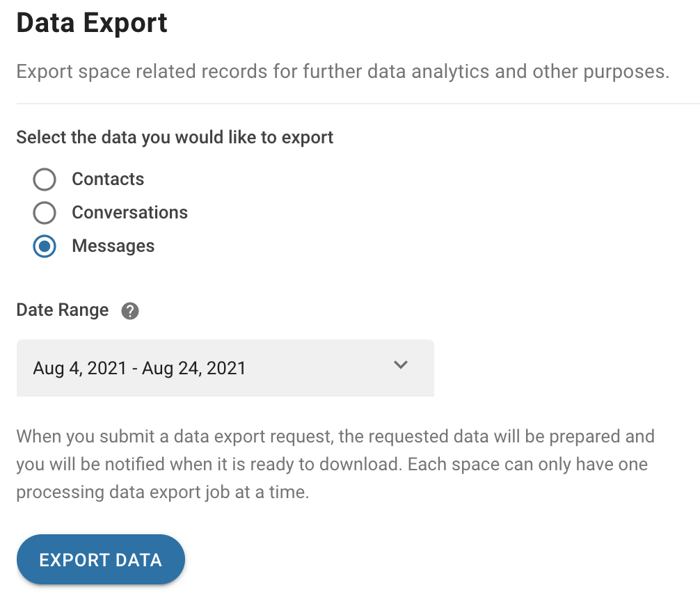Click the Date Range label text
The image size is (700, 608).
[x=63, y=310]
